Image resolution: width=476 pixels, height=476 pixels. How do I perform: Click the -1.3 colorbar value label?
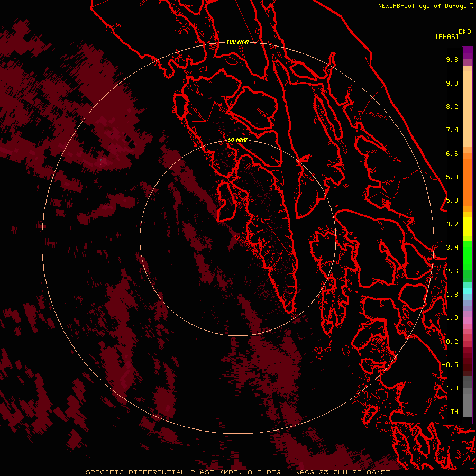pos(450,388)
